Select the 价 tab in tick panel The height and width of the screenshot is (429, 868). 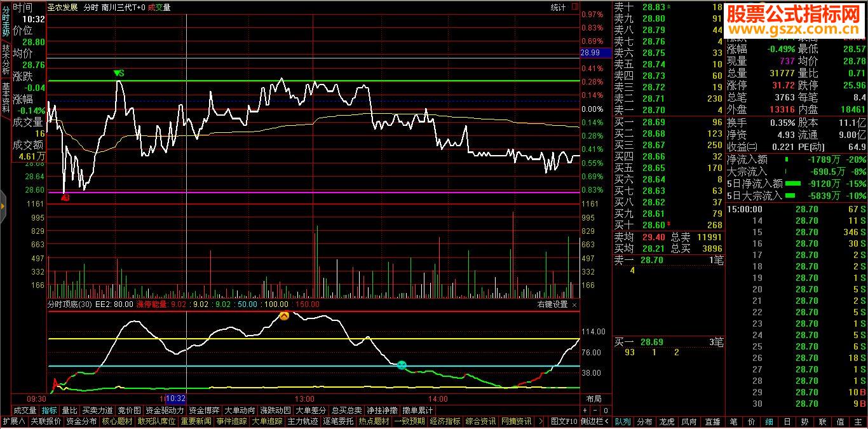(x=751, y=421)
